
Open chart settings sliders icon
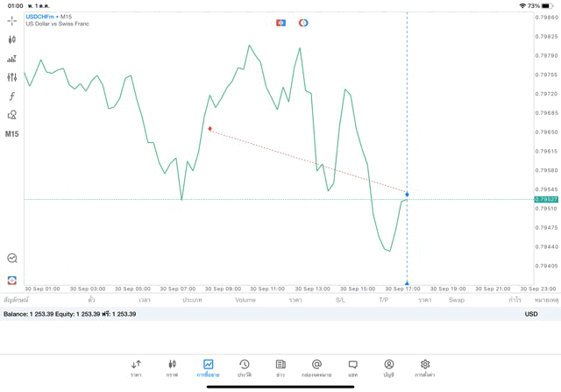point(12,77)
